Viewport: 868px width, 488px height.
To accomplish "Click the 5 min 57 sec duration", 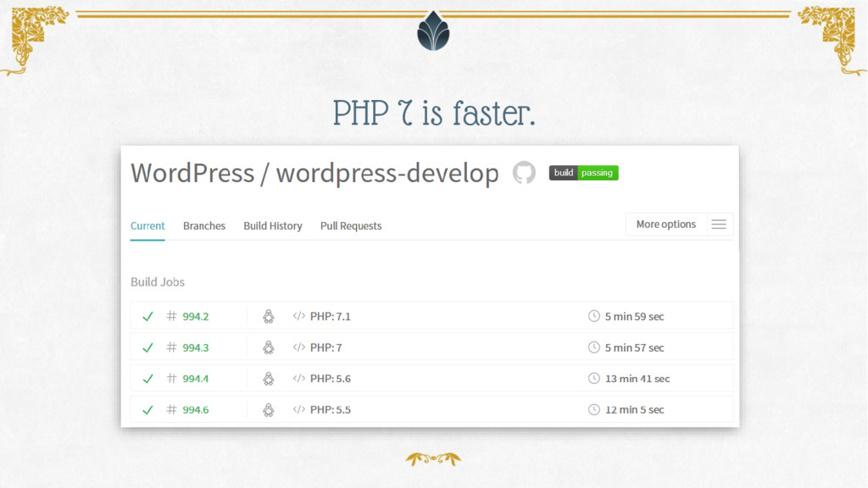I will (634, 347).
